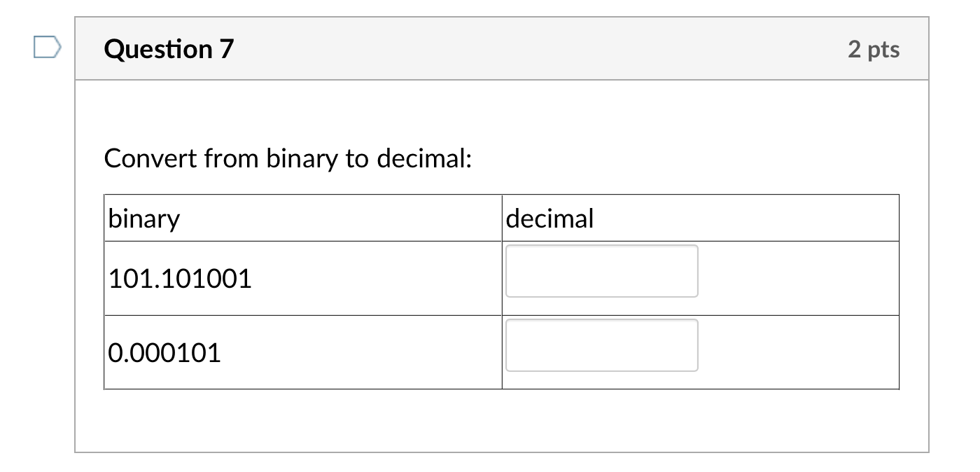Click the Question 7 header bar

[501, 48]
